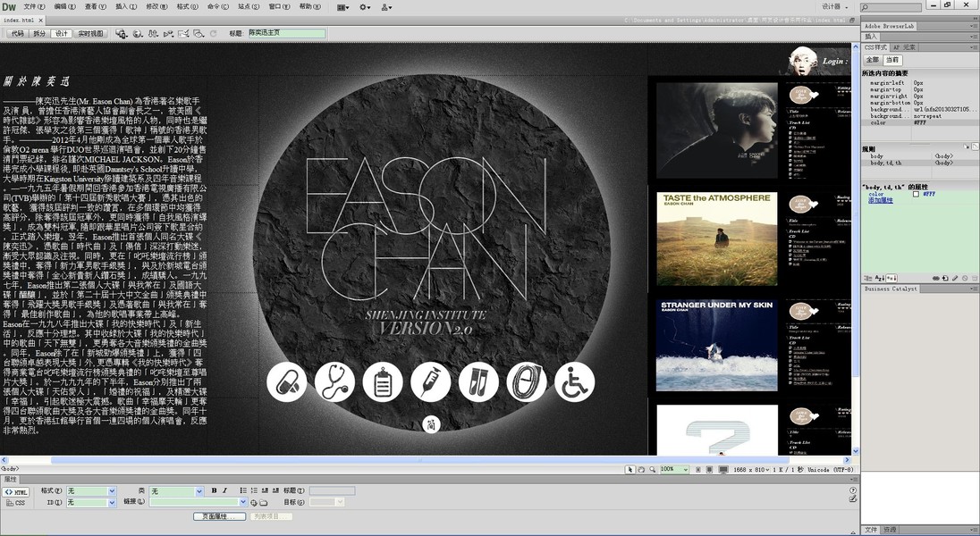Show 全部 all CSS rules mode
This screenshot has width=980, height=536.
(x=872, y=60)
